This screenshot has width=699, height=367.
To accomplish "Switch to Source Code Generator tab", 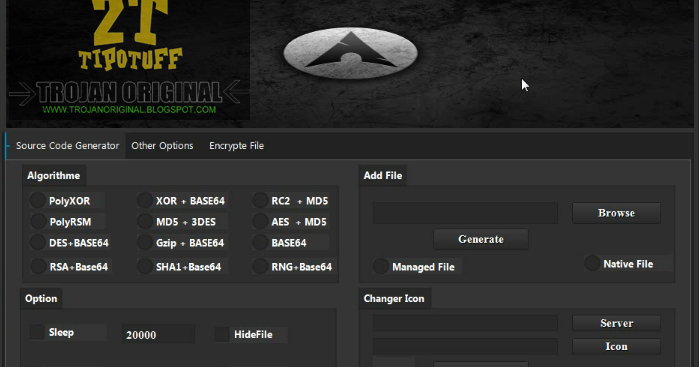I will point(67,146).
